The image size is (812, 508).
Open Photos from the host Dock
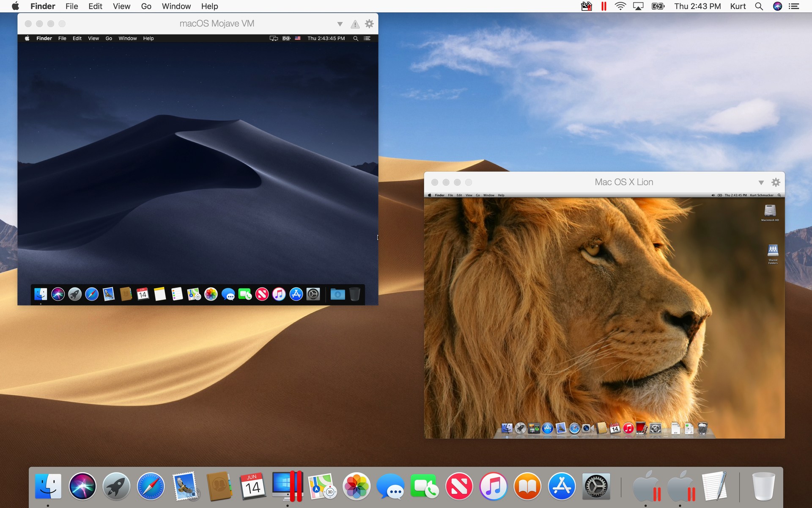(357, 486)
